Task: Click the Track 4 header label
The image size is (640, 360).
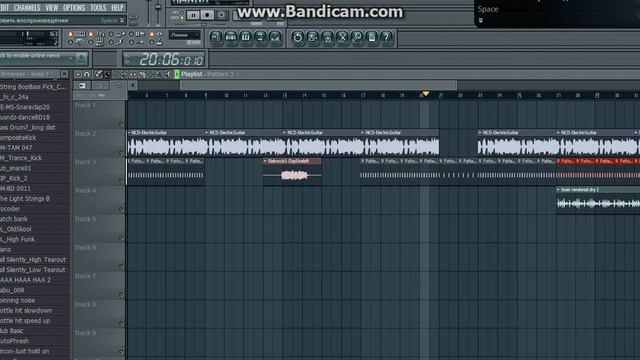Action: coord(85,191)
